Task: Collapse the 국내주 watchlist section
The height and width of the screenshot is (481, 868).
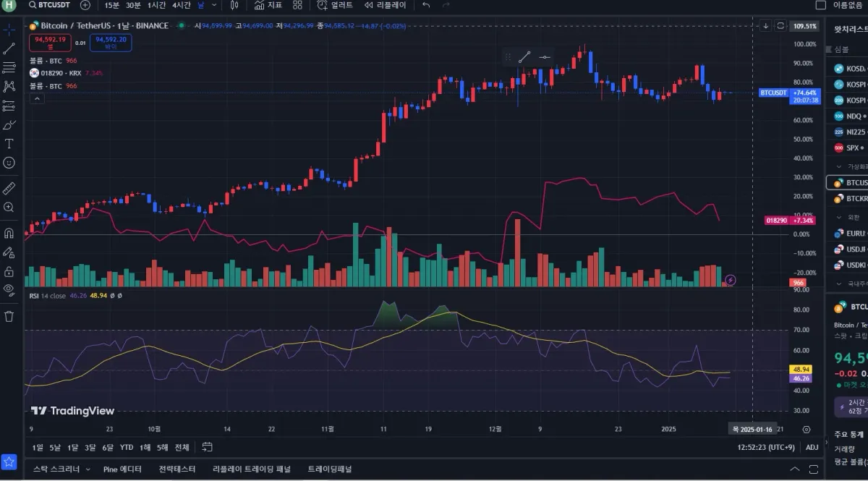Action: 839,284
